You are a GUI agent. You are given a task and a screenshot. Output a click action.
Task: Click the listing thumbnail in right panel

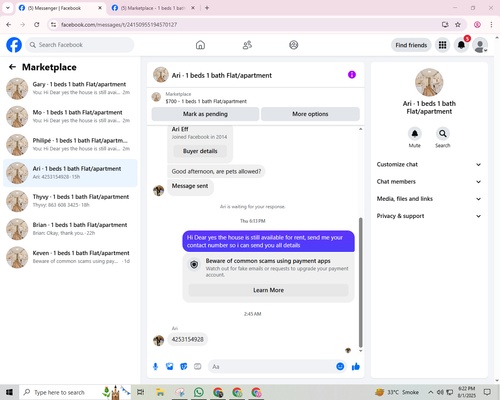coord(429,82)
